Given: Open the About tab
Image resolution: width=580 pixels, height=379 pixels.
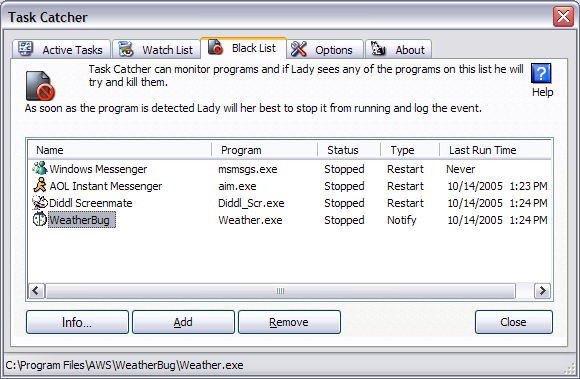Looking at the screenshot, I should (x=398, y=49).
